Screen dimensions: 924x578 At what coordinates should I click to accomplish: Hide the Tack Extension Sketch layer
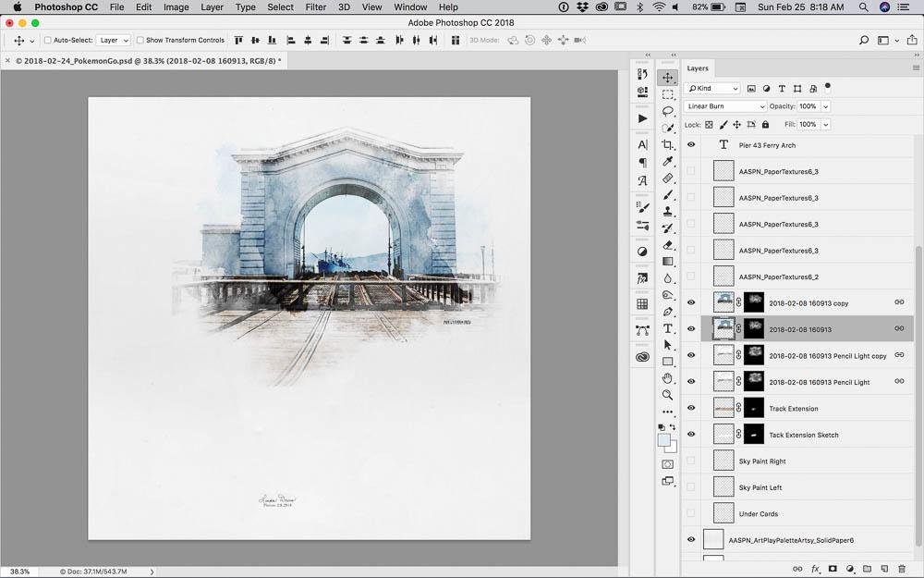tap(690, 434)
